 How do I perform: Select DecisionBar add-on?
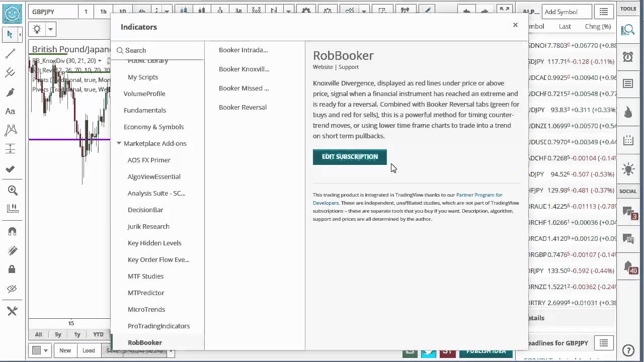point(145,210)
